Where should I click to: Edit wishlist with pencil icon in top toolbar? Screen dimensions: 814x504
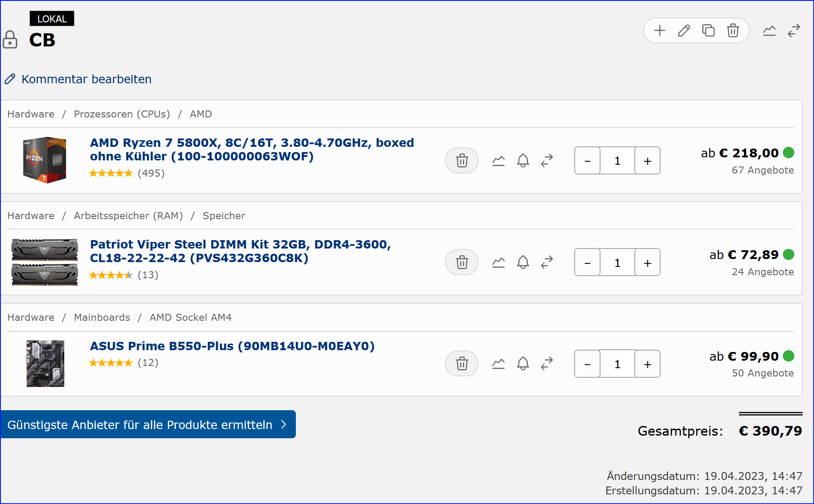[684, 31]
